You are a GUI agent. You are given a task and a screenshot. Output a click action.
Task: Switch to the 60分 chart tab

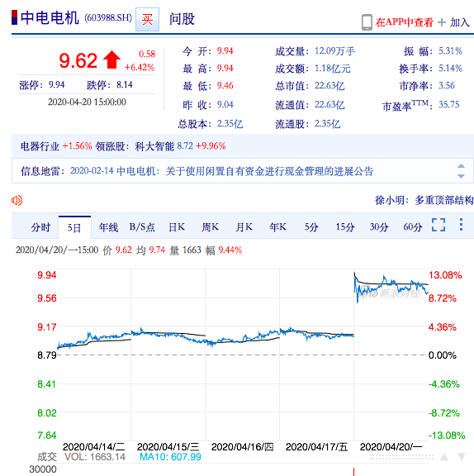tap(413, 227)
